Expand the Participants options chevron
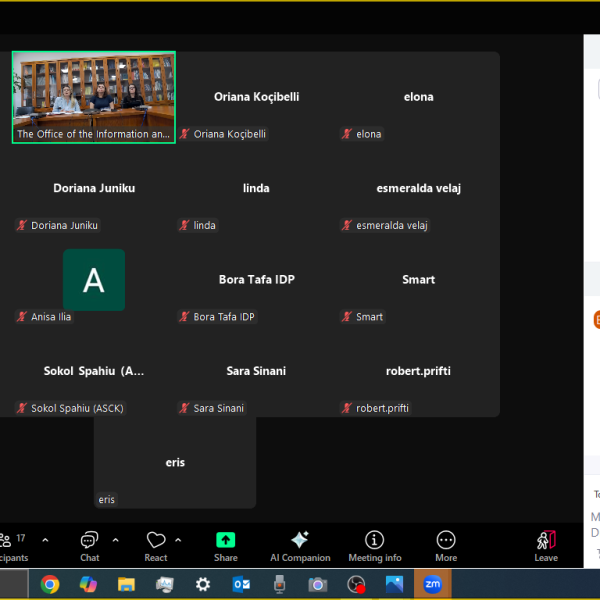The height and width of the screenshot is (600, 600). point(44,540)
